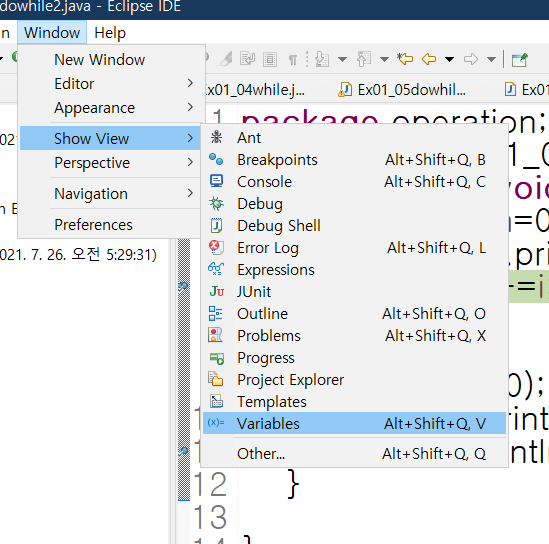This screenshot has width=549, height=544.
Task: Click the JUnit Ju icon
Action: point(216,291)
